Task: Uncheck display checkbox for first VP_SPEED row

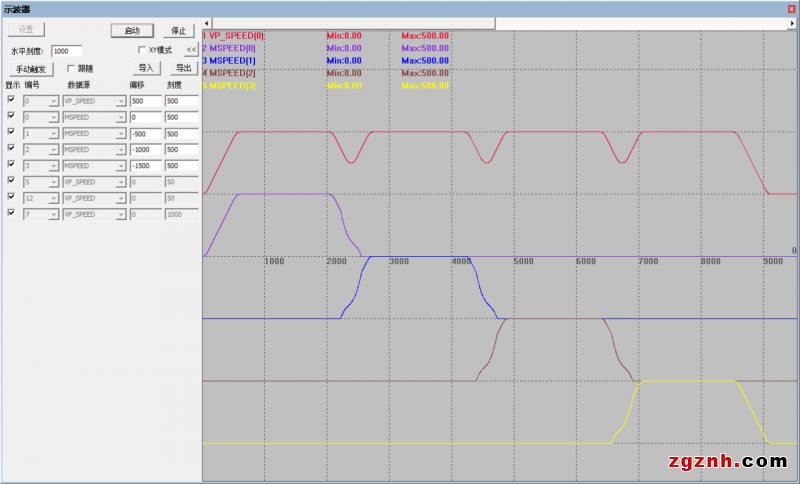Action: (x=11, y=101)
